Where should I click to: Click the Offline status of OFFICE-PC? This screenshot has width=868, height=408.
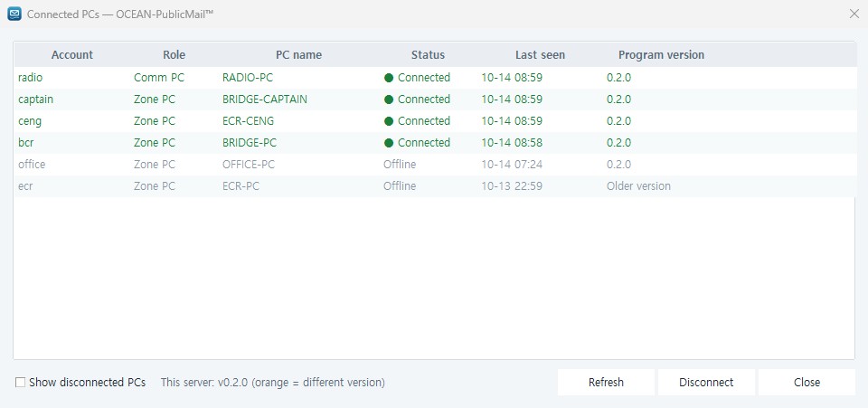(x=400, y=165)
